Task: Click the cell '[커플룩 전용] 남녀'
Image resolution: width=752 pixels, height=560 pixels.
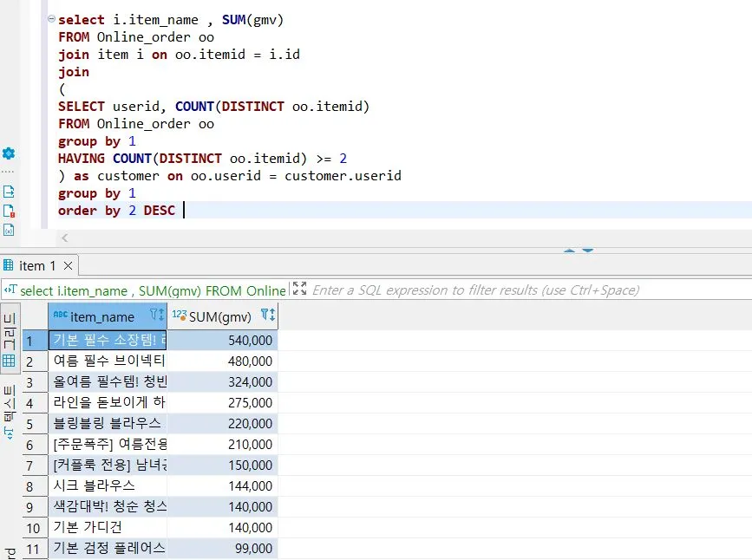Action: click(x=108, y=465)
